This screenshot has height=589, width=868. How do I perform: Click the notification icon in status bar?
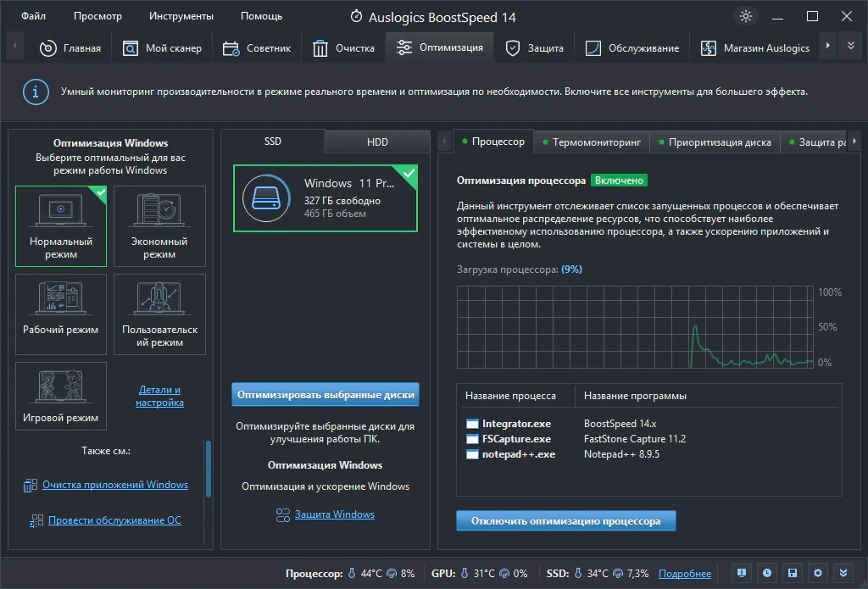pos(742,573)
